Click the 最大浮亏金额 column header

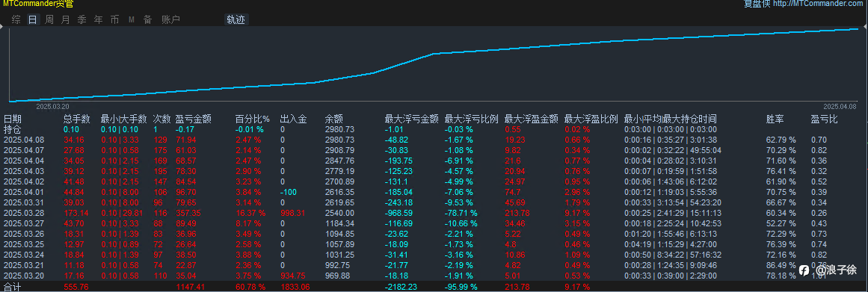(412, 119)
